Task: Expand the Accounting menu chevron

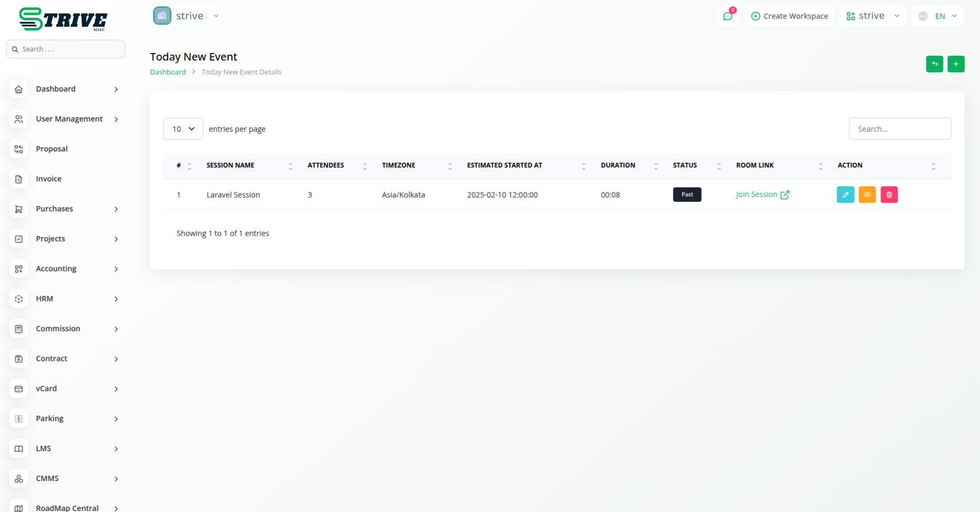Action: (116, 269)
